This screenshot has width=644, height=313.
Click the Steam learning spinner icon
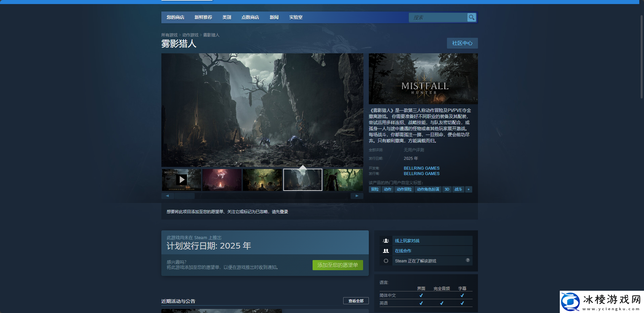point(386,261)
